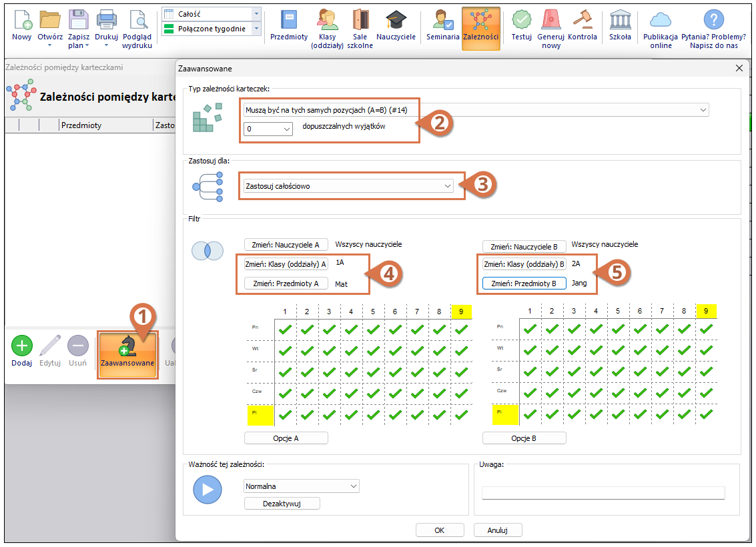
Task: Click Zmień: Nauczyciele A button
Action: 286,245
